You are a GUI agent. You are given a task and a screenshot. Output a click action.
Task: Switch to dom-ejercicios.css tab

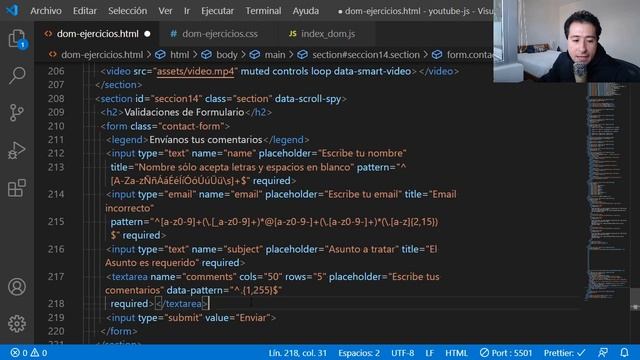click(x=220, y=34)
